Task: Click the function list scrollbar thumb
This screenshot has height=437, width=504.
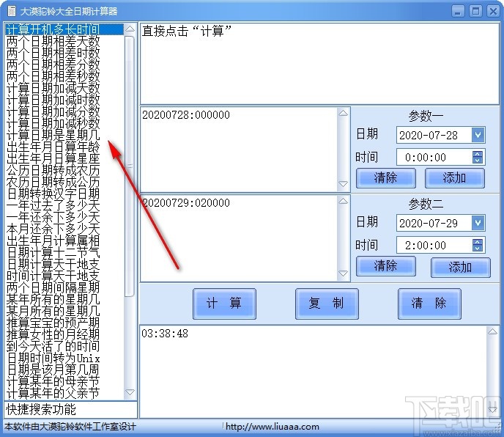Action: click(130, 166)
